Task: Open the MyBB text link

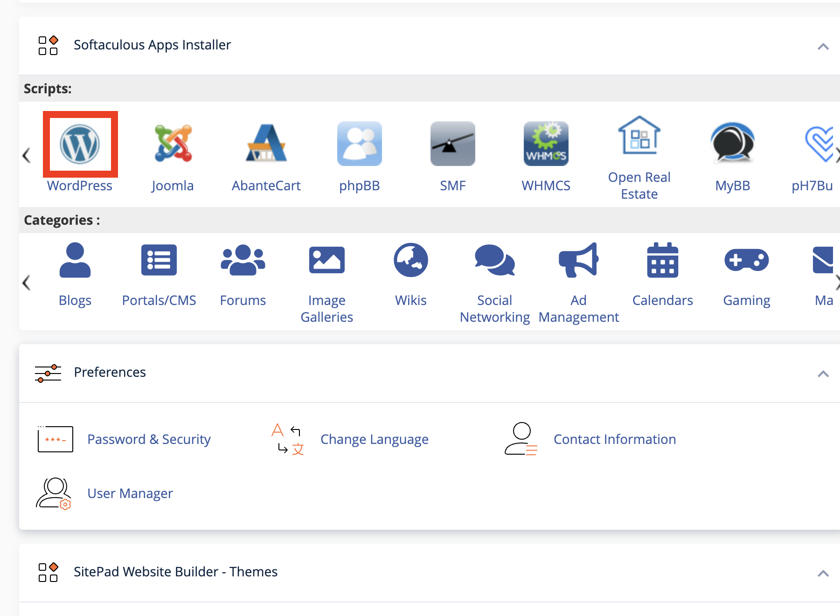Action: point(733,186)
